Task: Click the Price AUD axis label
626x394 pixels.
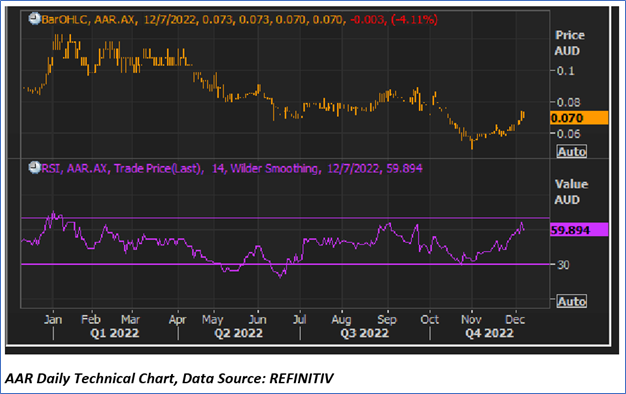Action: 569,43
